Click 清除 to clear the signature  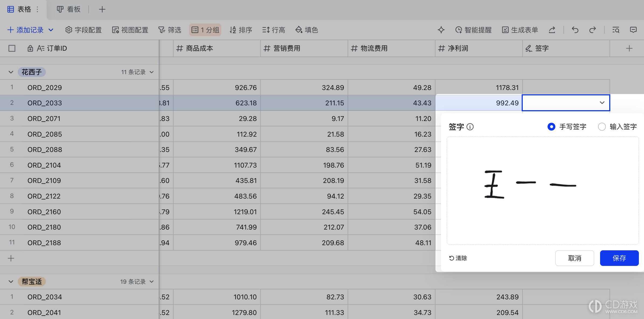pyautogui.click(x=458, y=258)
